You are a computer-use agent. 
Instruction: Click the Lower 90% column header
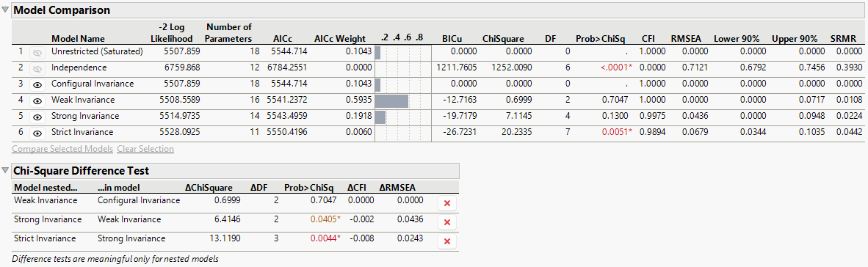(x=736, y=39)
